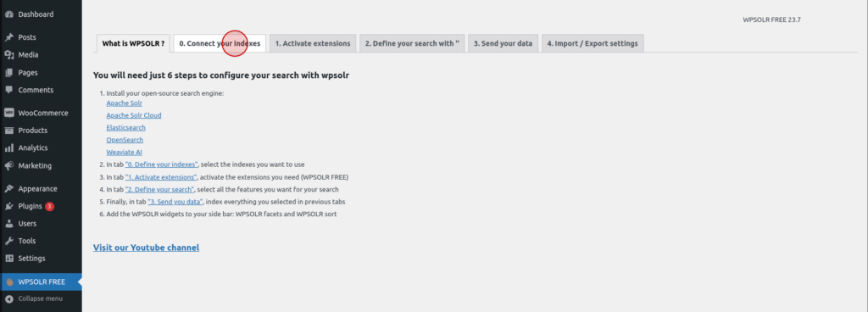868x312 pixels.
Task: Switch to 0. Connect your indexes tab
Action: point(220,44)
